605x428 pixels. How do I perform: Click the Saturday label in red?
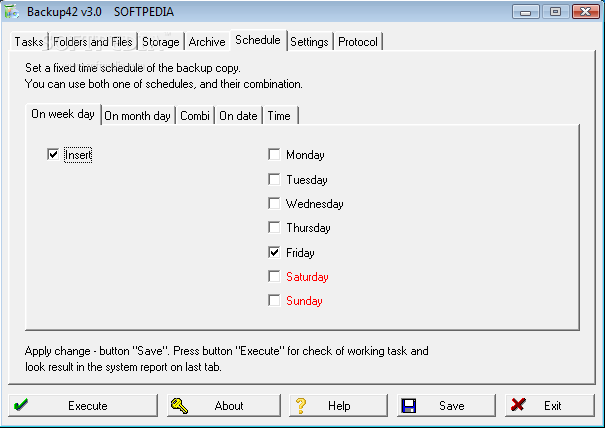pos(307,277)
